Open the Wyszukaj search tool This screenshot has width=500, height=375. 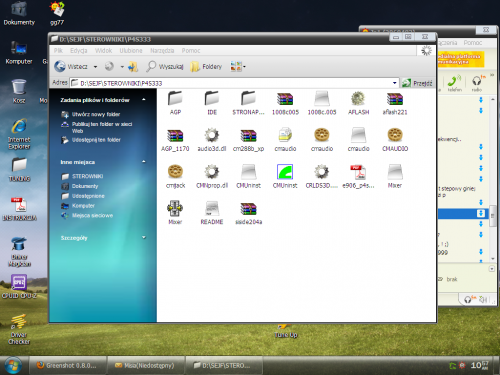165,67
